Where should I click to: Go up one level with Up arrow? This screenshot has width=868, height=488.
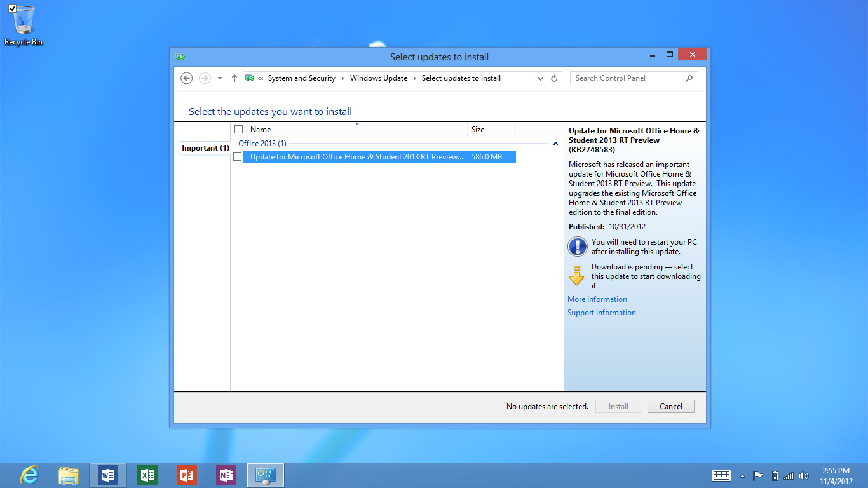(234, 78)
